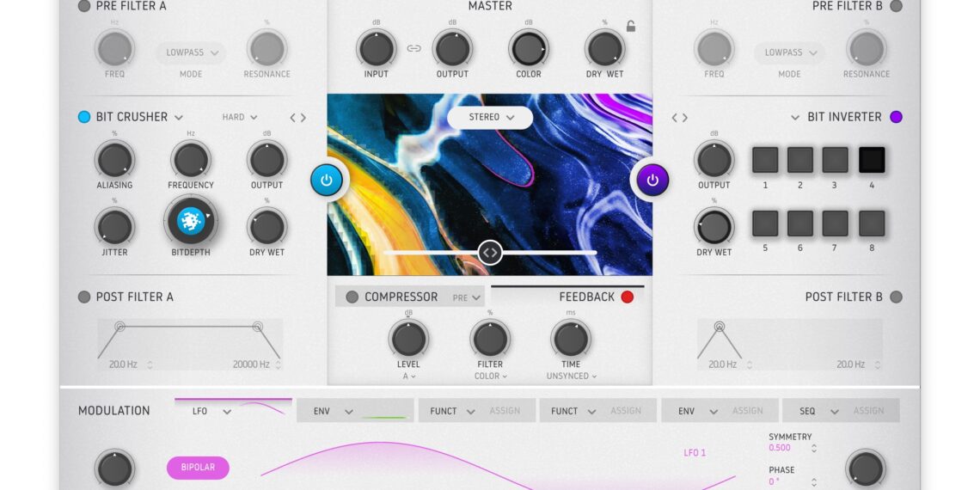Open the Feedback Time Unsynced dropdown
980x490 pixels.
pyautogui.click(x=572, y=377)
